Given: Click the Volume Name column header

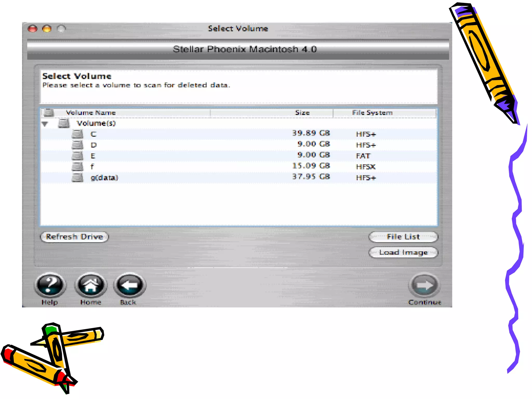Looking at the screenshot, I should tap(91, 113).
